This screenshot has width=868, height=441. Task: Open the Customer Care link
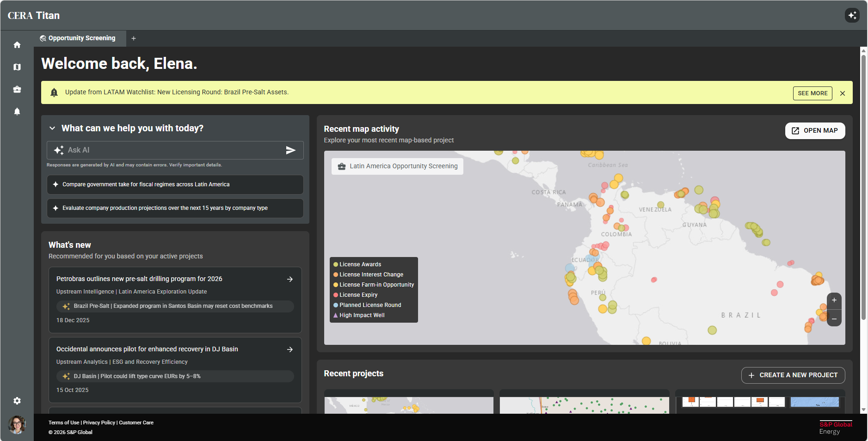pos(136,423)
